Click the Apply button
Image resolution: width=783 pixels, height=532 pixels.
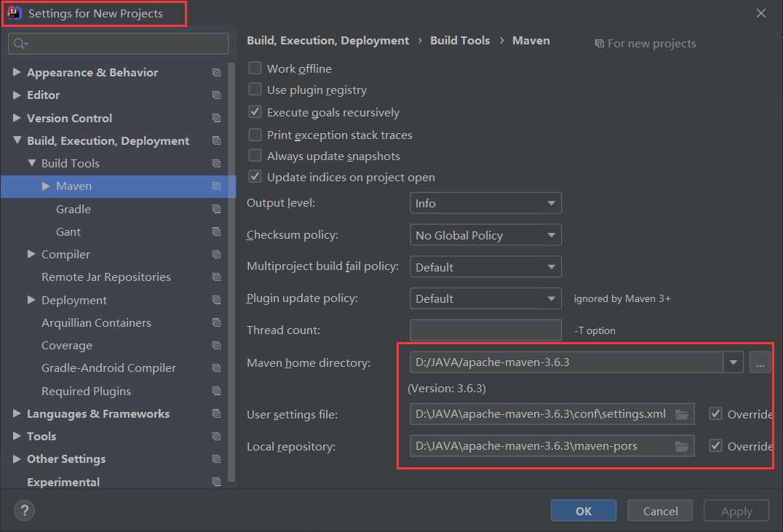tap(736, 510)
